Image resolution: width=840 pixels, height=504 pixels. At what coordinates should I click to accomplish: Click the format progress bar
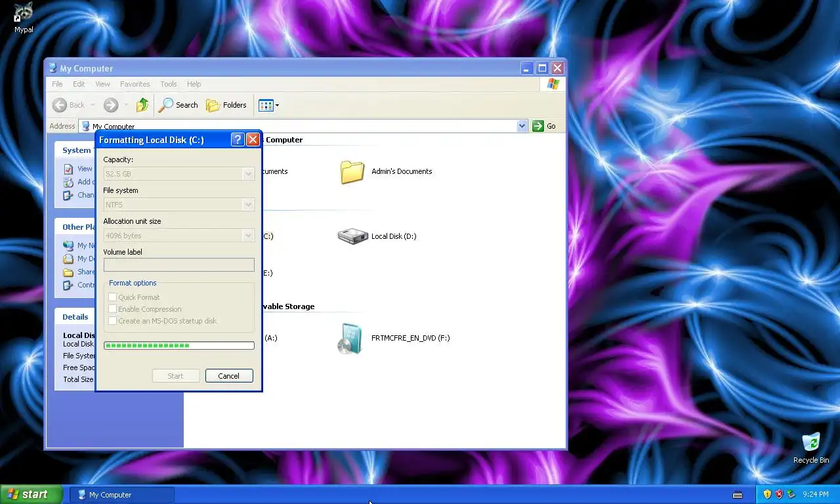pyautogui.click(x=178, y=345)
